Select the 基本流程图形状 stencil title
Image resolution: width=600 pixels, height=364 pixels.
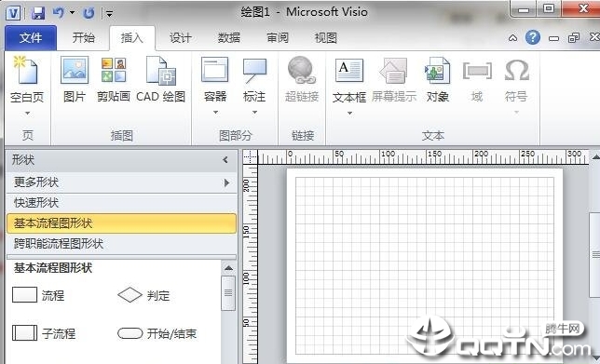tap(122, 223)
